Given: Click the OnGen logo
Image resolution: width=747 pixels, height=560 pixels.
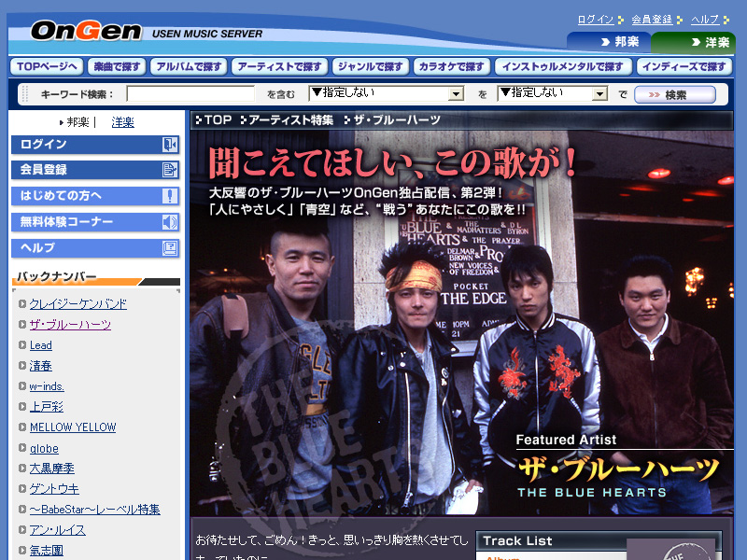Looking at the screenshot, I should 86,31.
